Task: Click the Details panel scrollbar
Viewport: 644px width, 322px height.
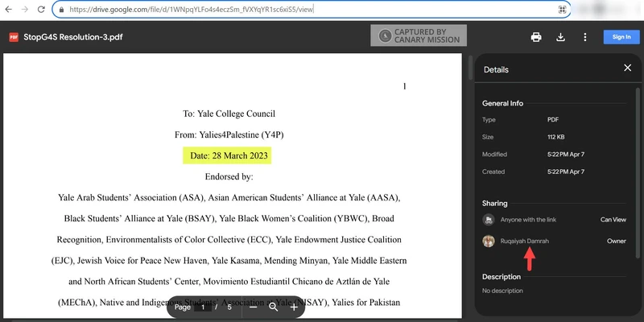Action: (638, 172)
